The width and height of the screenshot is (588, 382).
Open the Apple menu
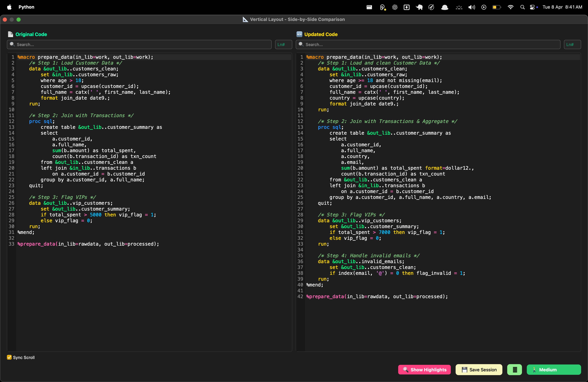pos(9,7)
